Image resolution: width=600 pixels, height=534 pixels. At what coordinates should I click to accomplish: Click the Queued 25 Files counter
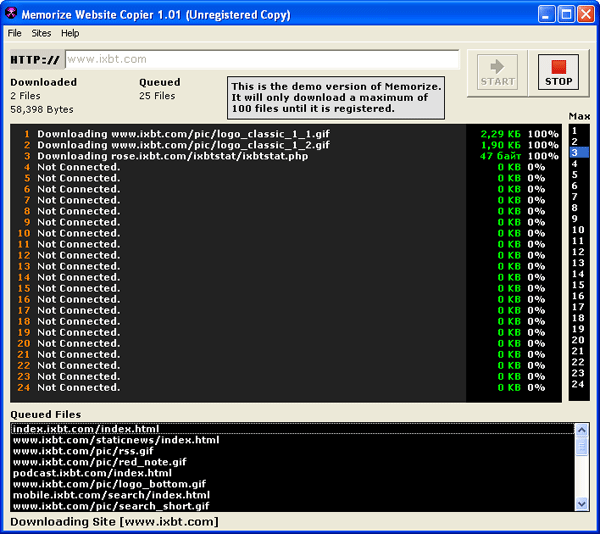[157, 96]
